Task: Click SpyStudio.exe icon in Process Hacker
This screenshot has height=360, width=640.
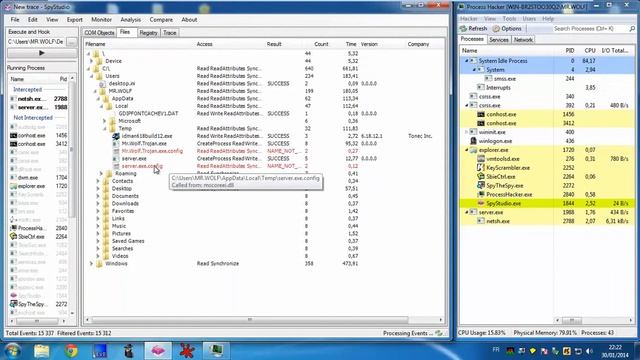Action: tap(481, 203)
